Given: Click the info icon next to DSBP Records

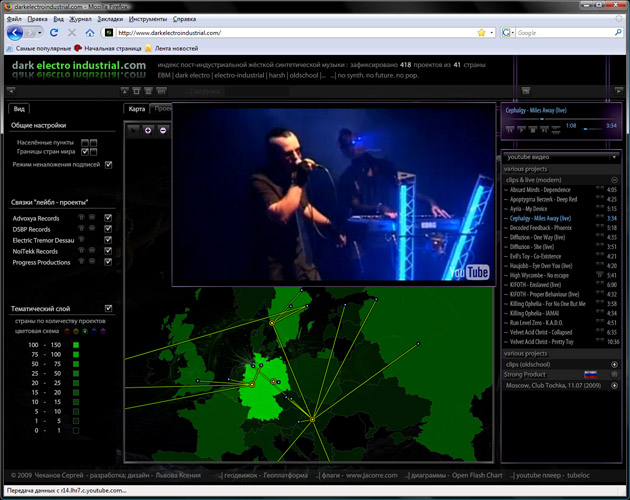Looking at the screenshot, I should [82, 228].
